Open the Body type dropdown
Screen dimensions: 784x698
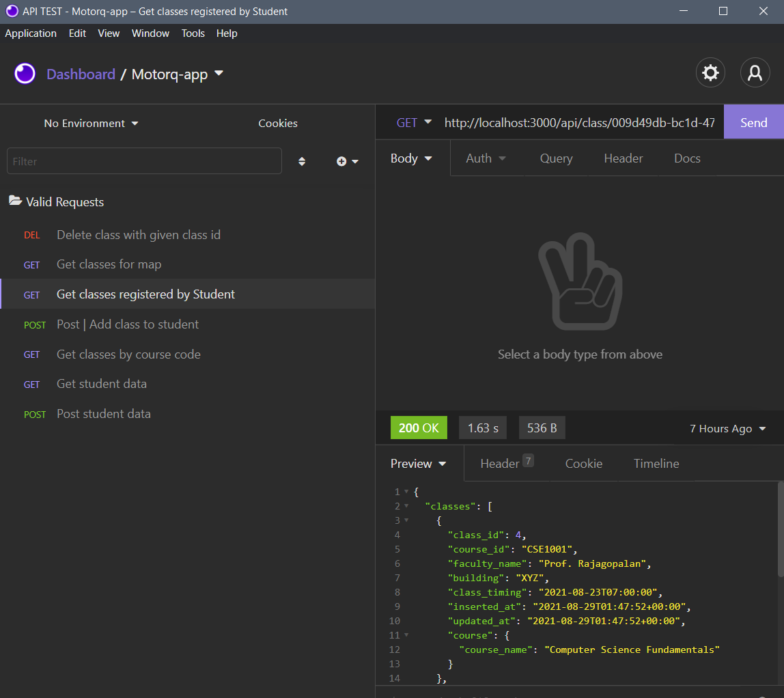coord(411,158)
